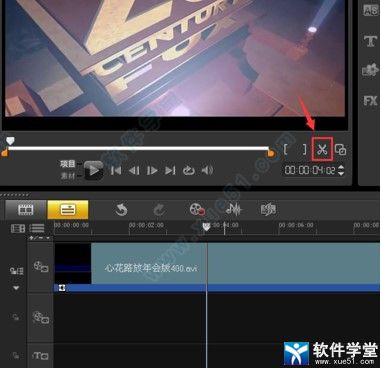This screenshot has width=381, height=368.
Task: Step to the previous frame
Action: coord(134,171)
